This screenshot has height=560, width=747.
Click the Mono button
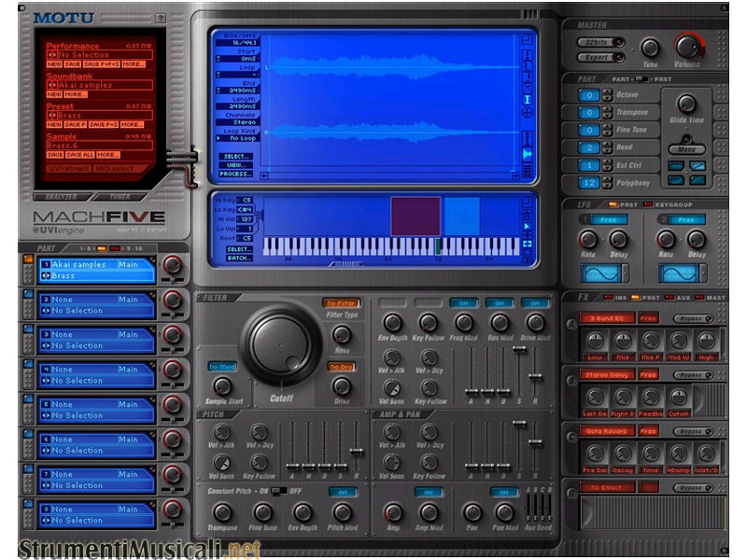coord(686,149)
